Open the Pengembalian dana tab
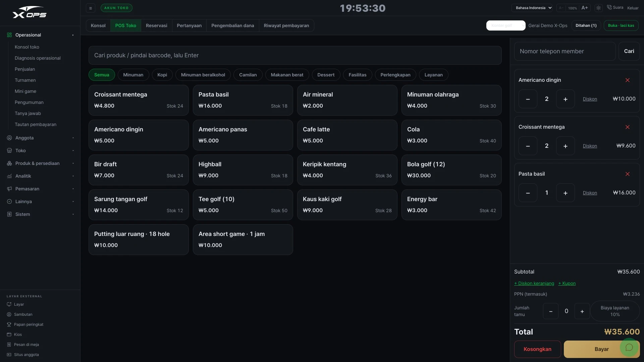 pyautogui.click(x=232, y=25)
